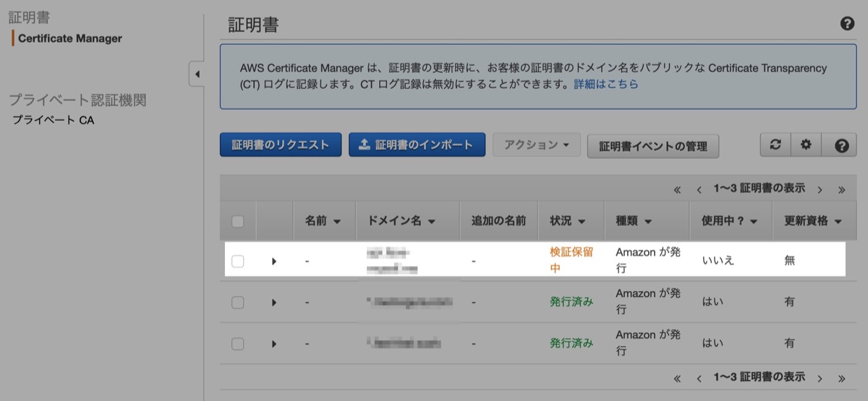868x401 pixels.
Task: Open the 詳細はこちら link
Action: click(606, 84)
